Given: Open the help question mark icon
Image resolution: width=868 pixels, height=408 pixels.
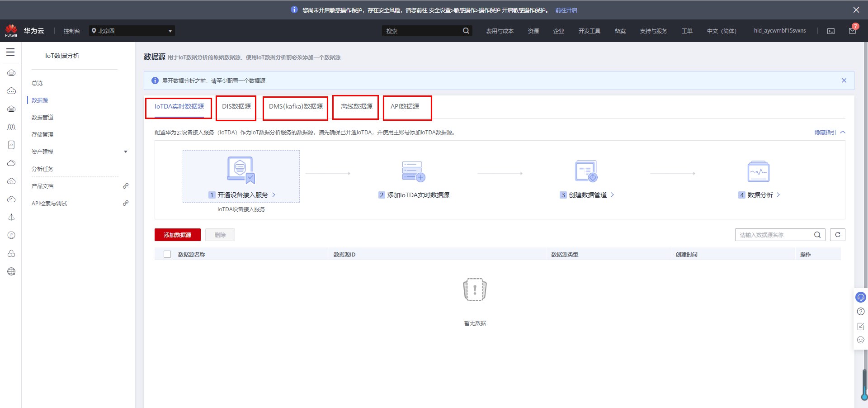Looking at the screenshot, I should [x=861, y=312].
